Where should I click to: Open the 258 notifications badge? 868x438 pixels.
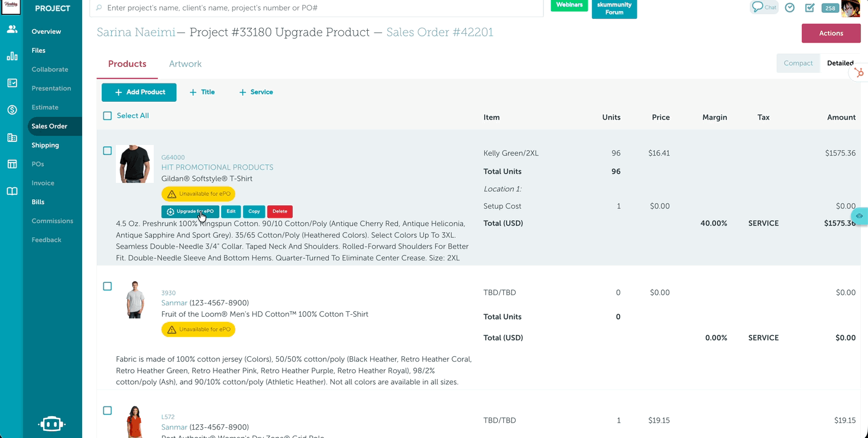[x=830, y=8]
